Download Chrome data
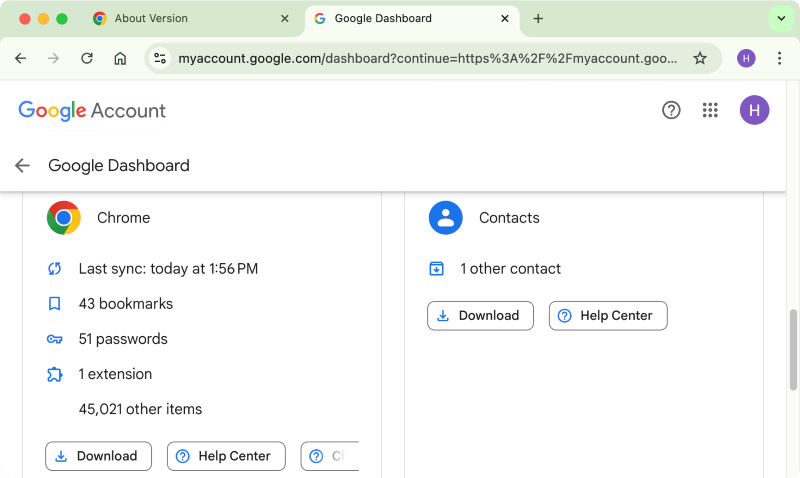The image size is (800, 478). click(98, 456)
